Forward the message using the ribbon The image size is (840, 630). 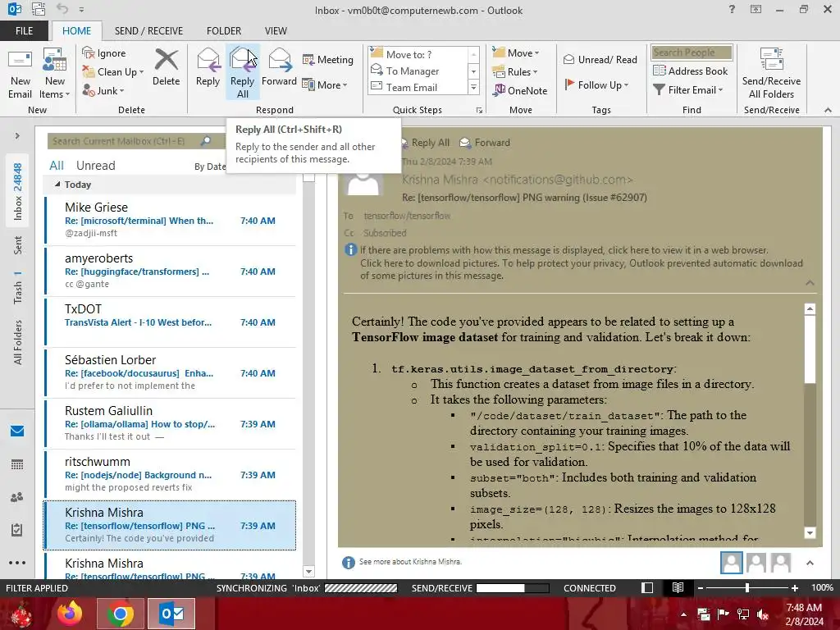[279, 67]
